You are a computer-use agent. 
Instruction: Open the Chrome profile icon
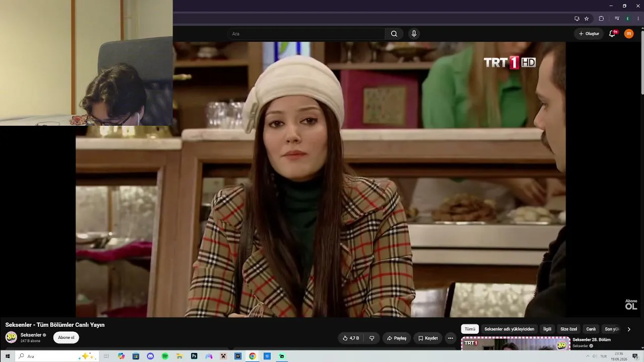[x=627, y=19]
